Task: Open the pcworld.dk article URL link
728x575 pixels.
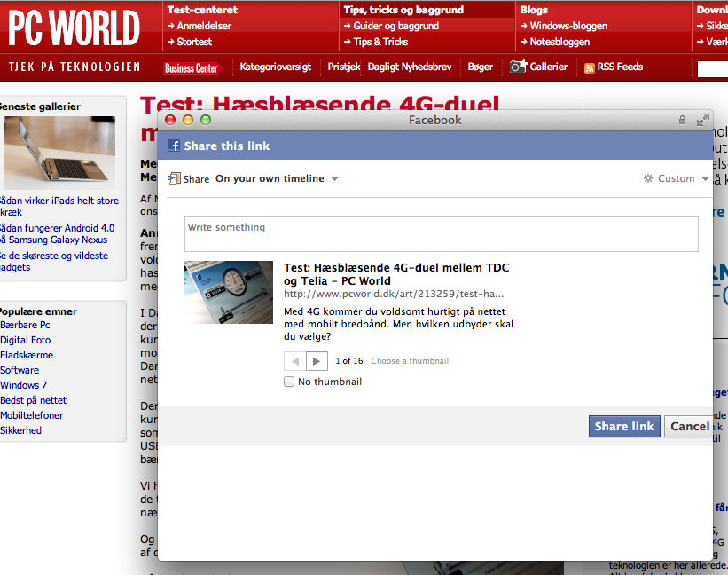Action: (x=394, y=294)
